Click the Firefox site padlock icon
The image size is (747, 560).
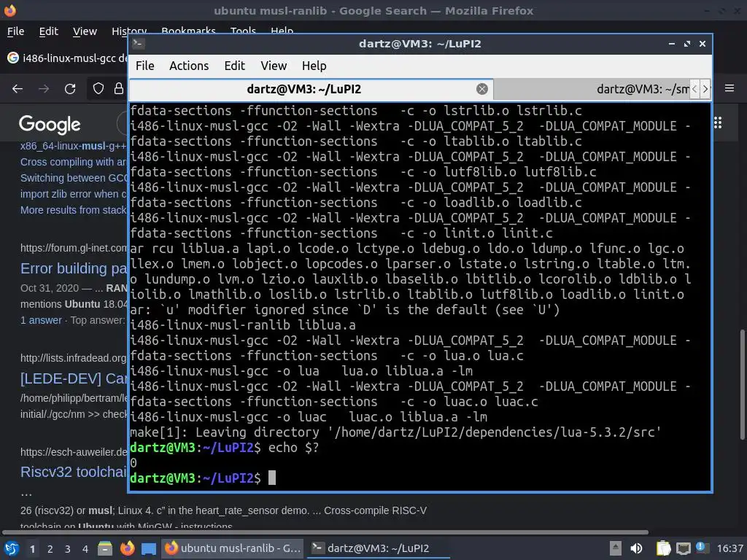(119, 88)
